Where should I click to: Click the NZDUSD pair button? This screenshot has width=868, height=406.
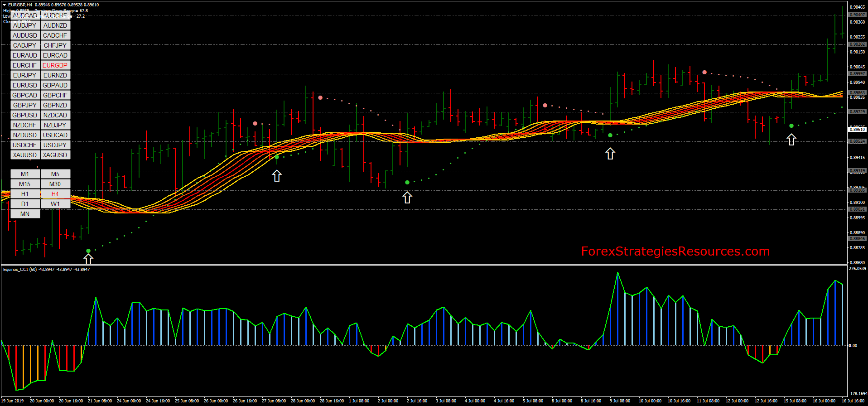(25, 135)
